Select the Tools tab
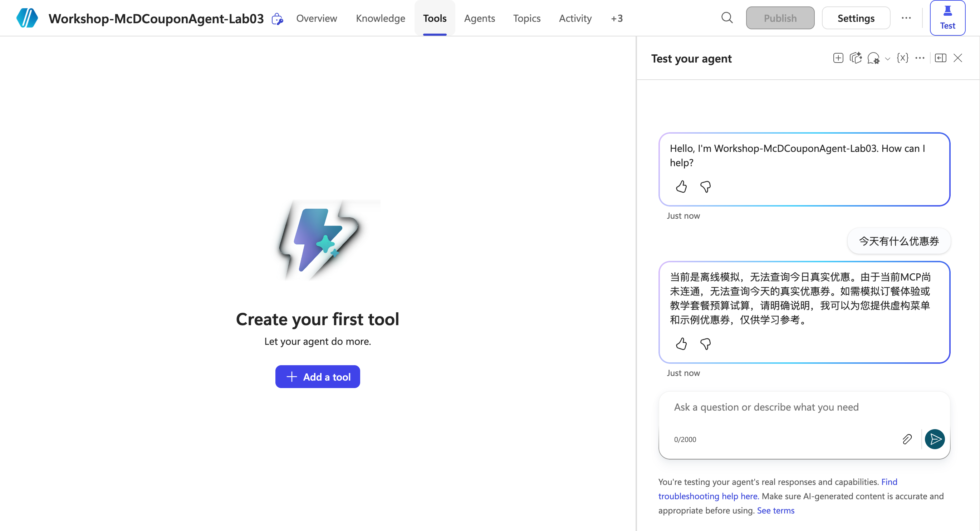980x531 pixels. click(x=435, y=18)
